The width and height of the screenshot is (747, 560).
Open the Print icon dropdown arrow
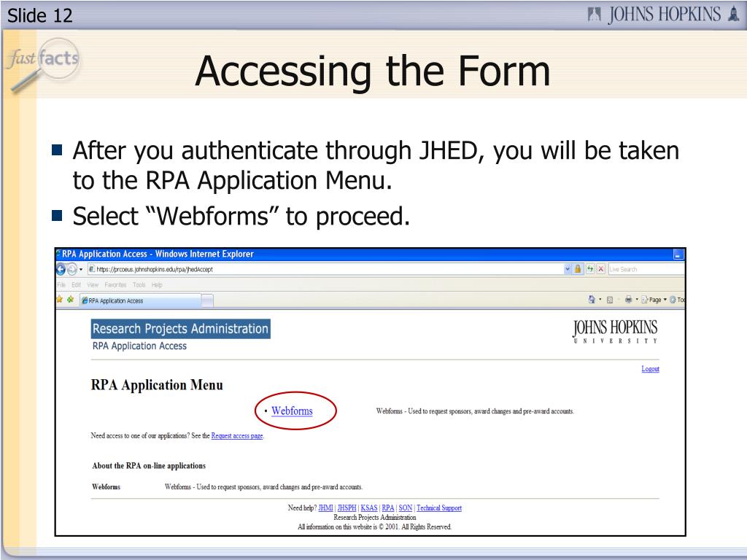637,300
